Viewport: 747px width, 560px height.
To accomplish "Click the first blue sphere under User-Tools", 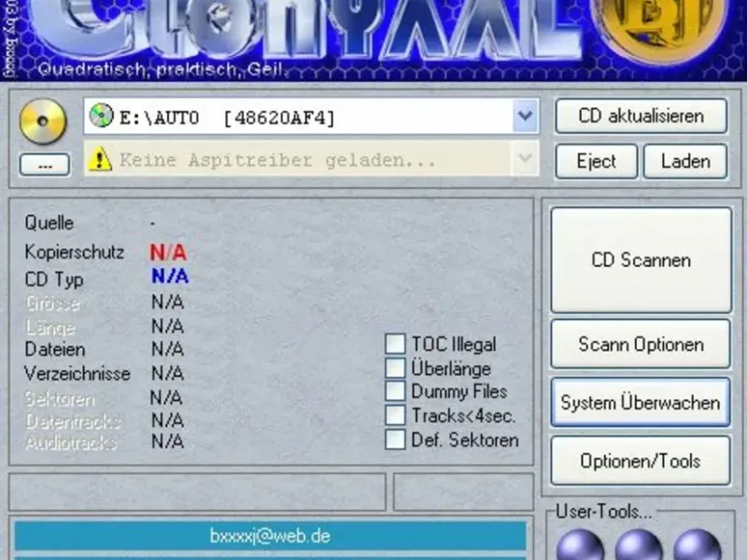I will click(x=580, y=544).
